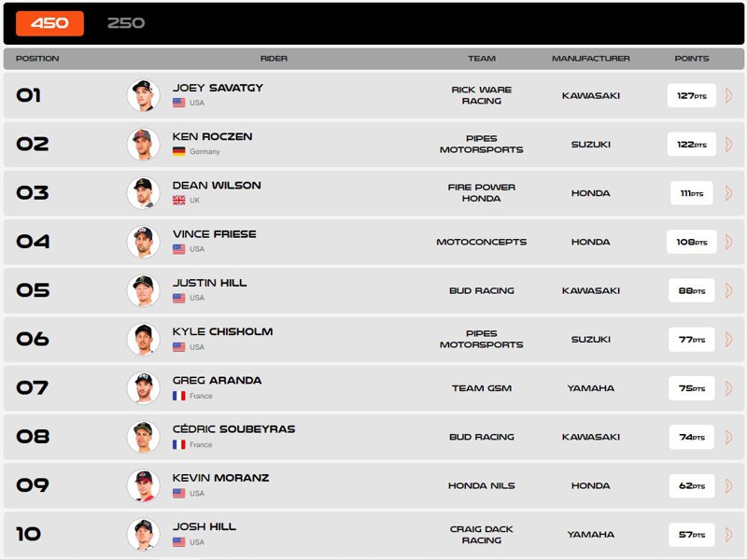Expand Dean Wilson's row arrow
Viewport: 747px width, 560px height.
(x=728, y=193)
